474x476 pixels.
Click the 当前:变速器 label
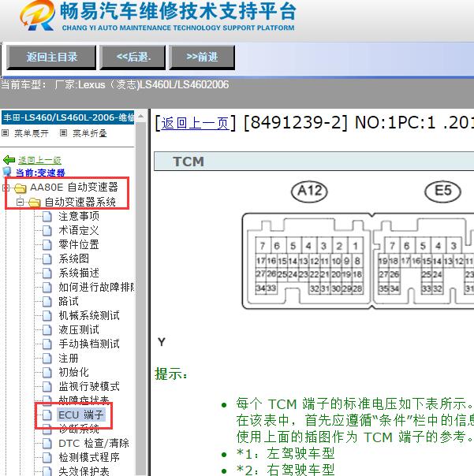coord(40,173)
